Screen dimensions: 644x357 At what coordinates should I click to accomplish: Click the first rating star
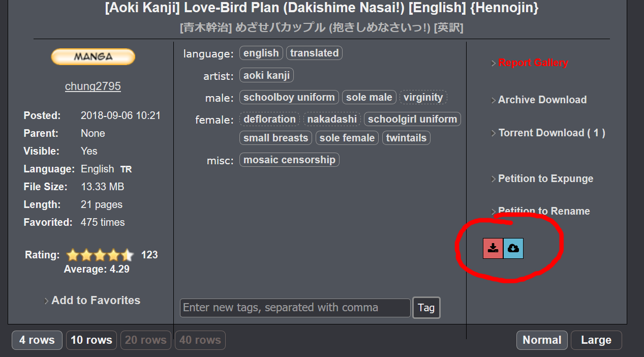[x=73, y=255]
